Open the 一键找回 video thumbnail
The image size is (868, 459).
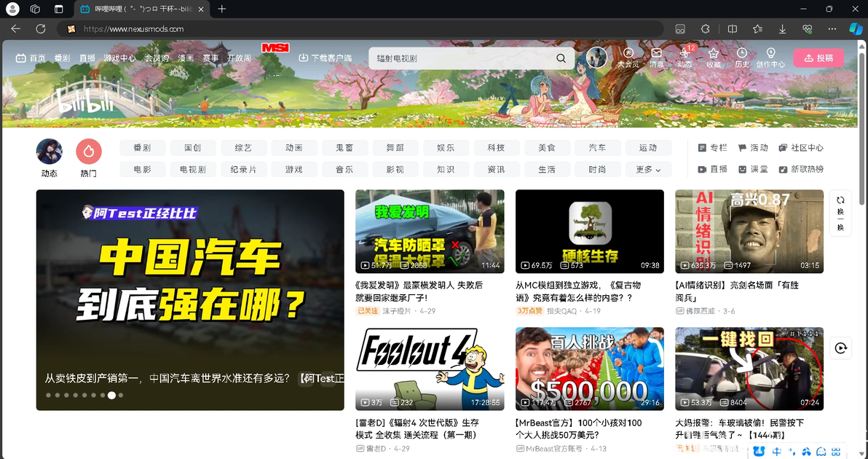pyautogui.click(x=749, y=369)
